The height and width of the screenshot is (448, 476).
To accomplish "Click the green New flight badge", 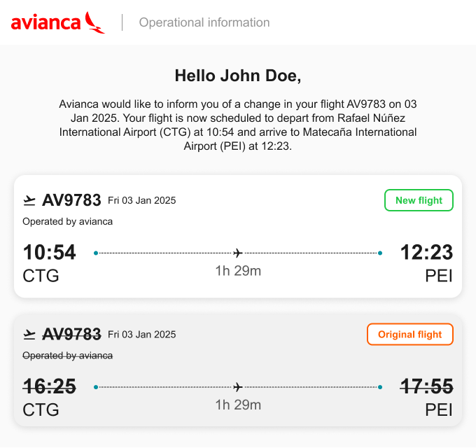I will point(419,200).
